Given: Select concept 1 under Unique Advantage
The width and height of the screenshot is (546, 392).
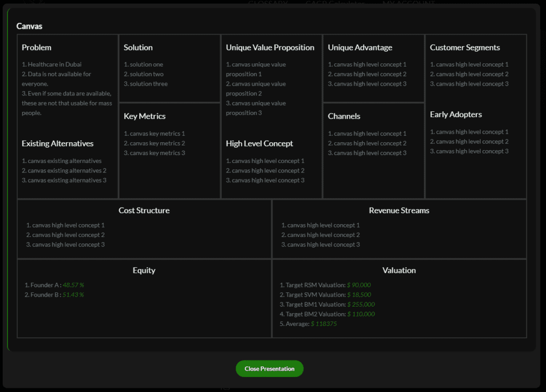Looking at the screenshot, I should click(367, 64).
